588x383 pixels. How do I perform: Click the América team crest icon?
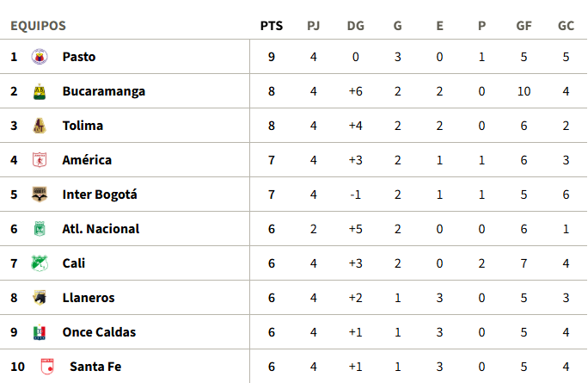click(39, 160)
